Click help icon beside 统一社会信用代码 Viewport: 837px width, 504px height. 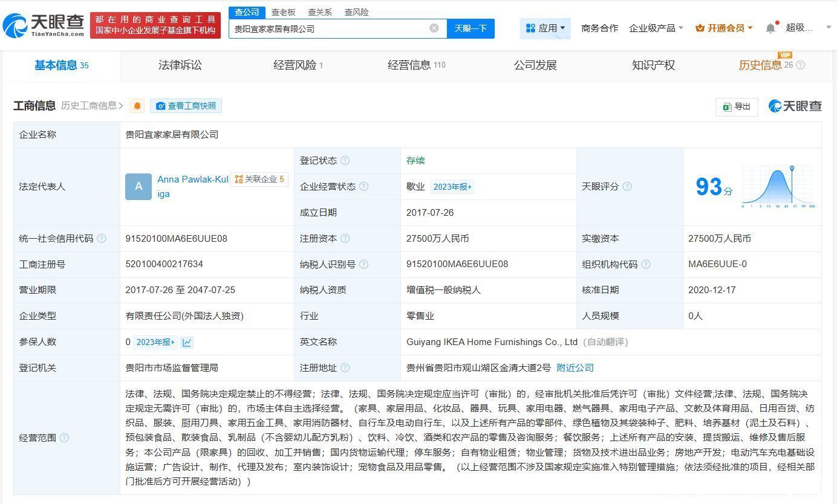(x=102, y=239)
